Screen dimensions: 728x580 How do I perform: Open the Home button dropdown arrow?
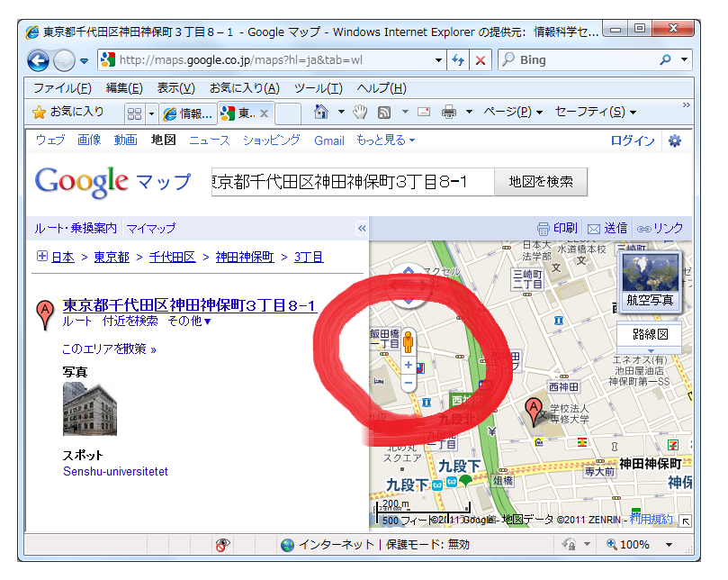tap(341, 112)
